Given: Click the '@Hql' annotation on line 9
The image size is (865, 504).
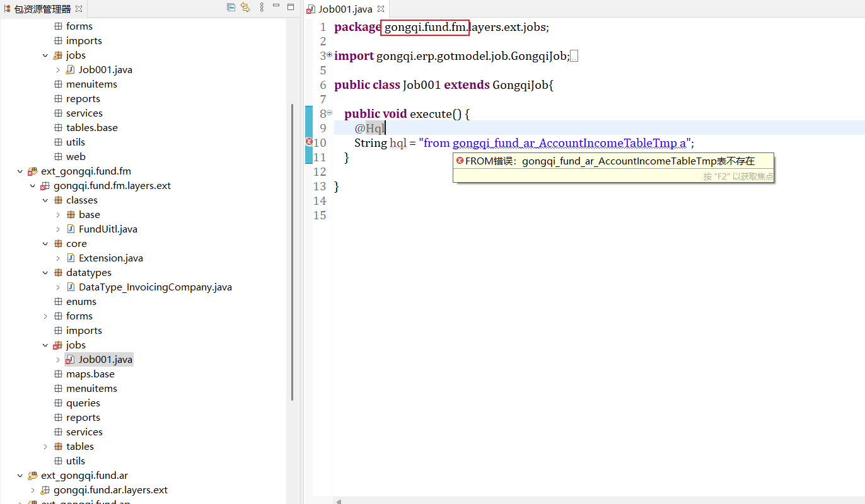Looking at the screenshot, I should click(x=369, y=129).
